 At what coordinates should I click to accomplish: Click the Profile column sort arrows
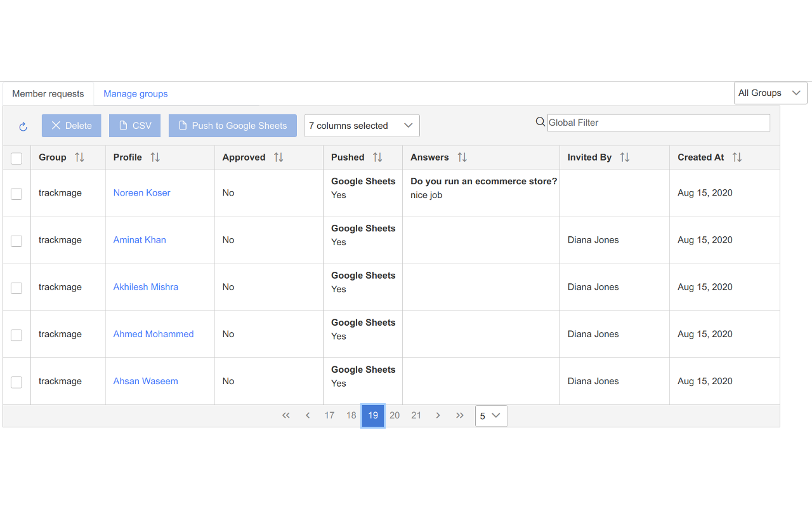[155, 157]
